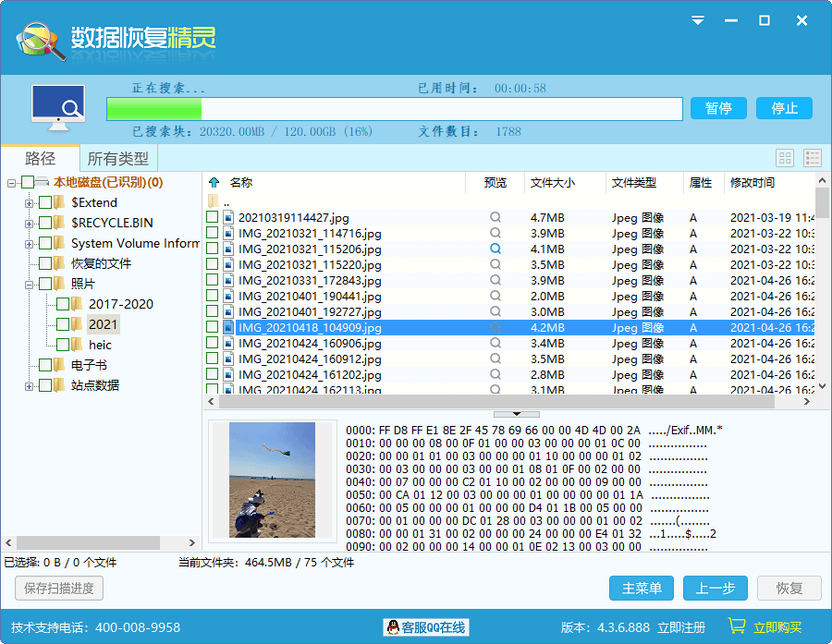
Task: Click preview magnifier for 20210319114427.jpg
Action: click(496, 217)
